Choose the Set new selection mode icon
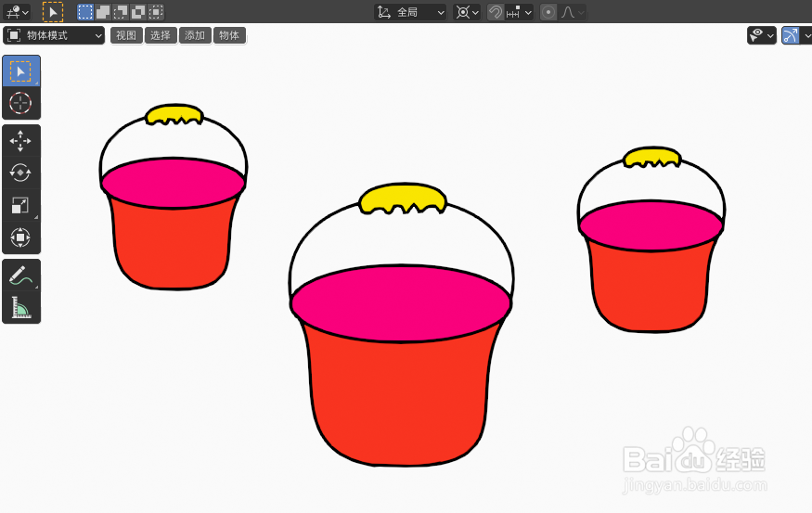Image resolution: width=812 pixels, height=513 pixels. 85,11
